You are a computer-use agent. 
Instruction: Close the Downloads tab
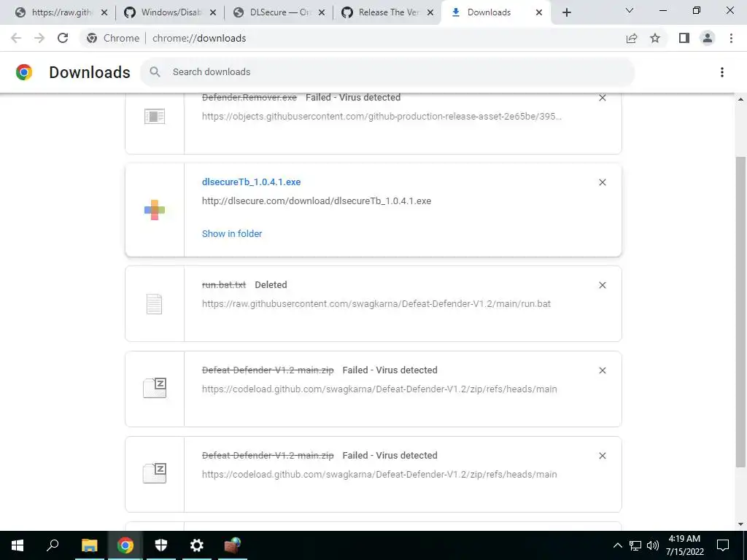coord(539,13)
